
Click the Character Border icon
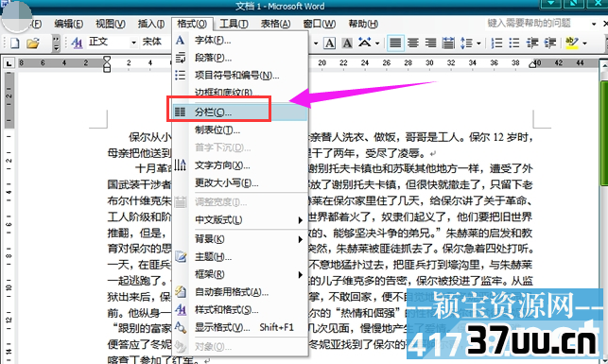pyautogui.click(x=330, y=43)
